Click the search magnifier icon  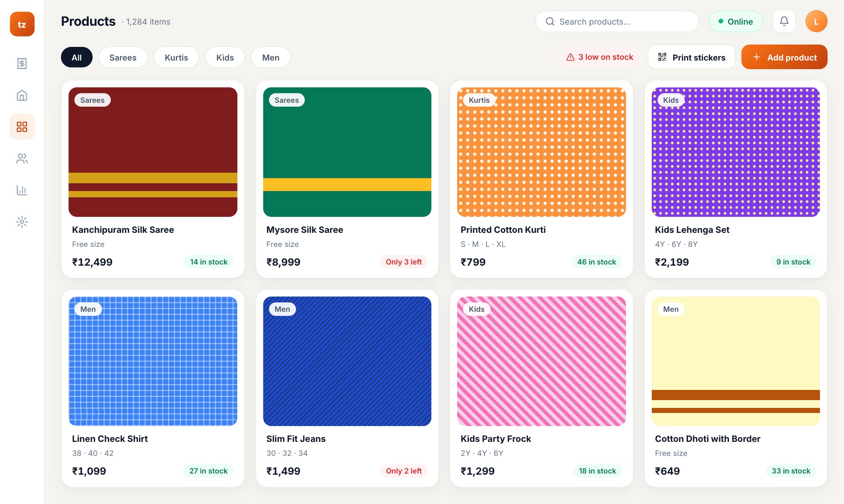(550, 21)
